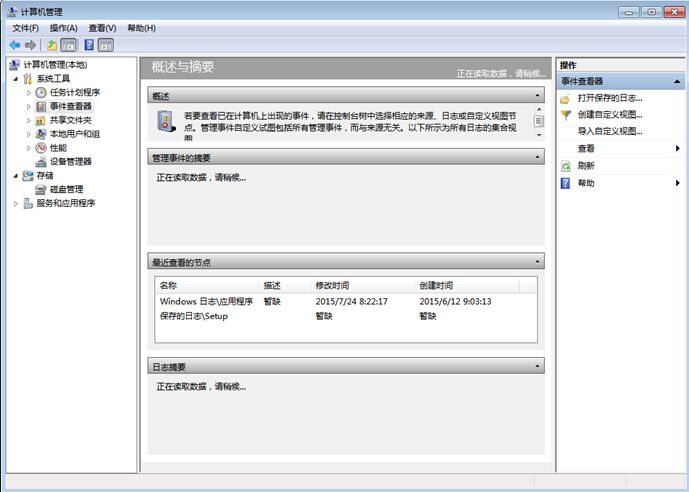
Task: Collapse the 系统工具 tree node
Action: [16, 79]
